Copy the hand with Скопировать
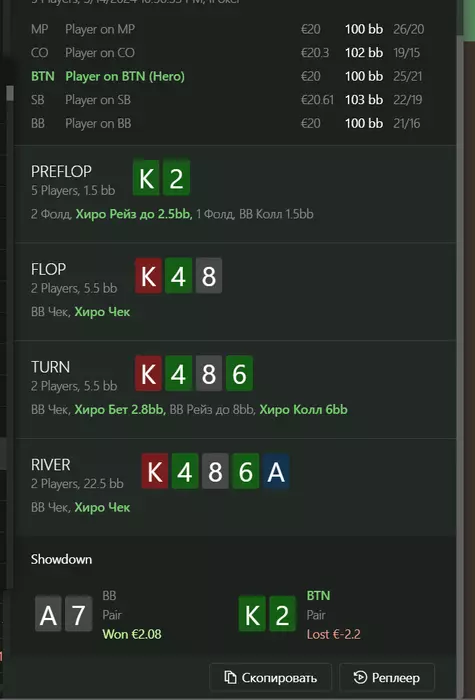This screenshot has width=475, height=700. [x=270, y=678]
